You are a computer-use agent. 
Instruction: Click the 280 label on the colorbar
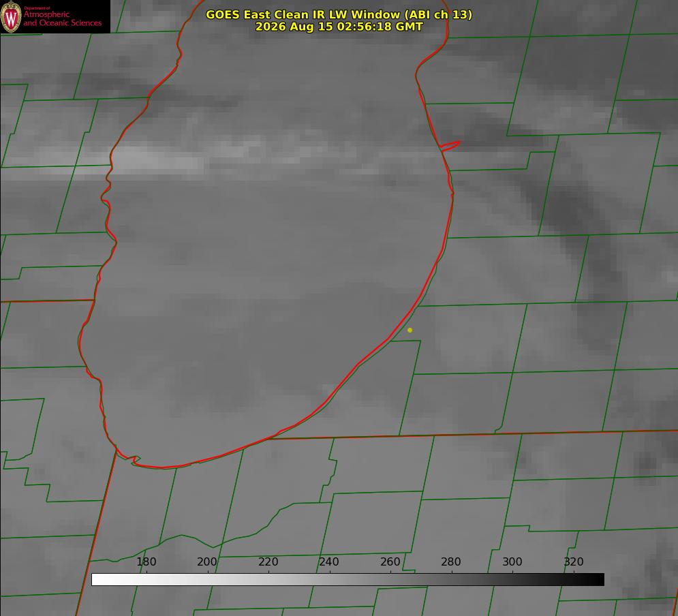(451, 561)
